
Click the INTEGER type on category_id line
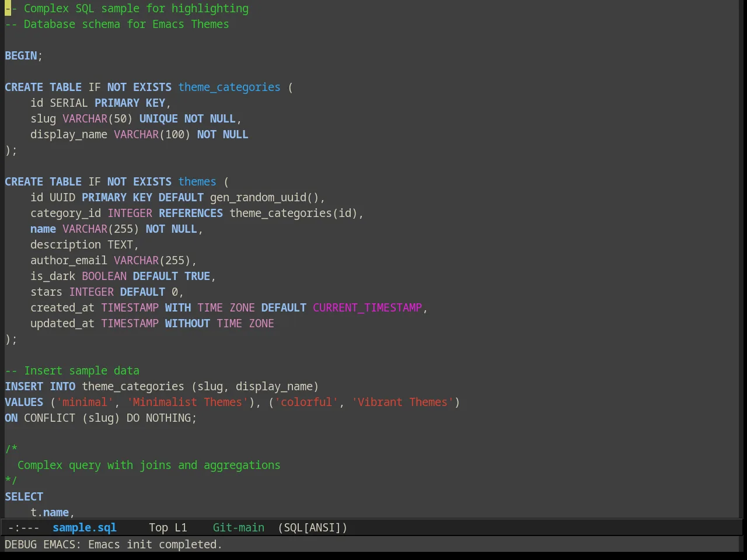pos(130,213)
